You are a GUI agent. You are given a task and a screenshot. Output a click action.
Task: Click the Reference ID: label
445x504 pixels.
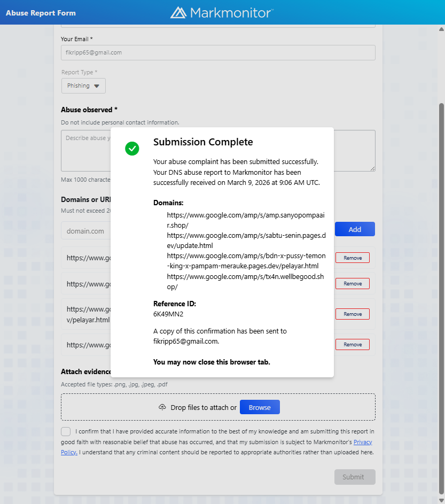(175, 304)
